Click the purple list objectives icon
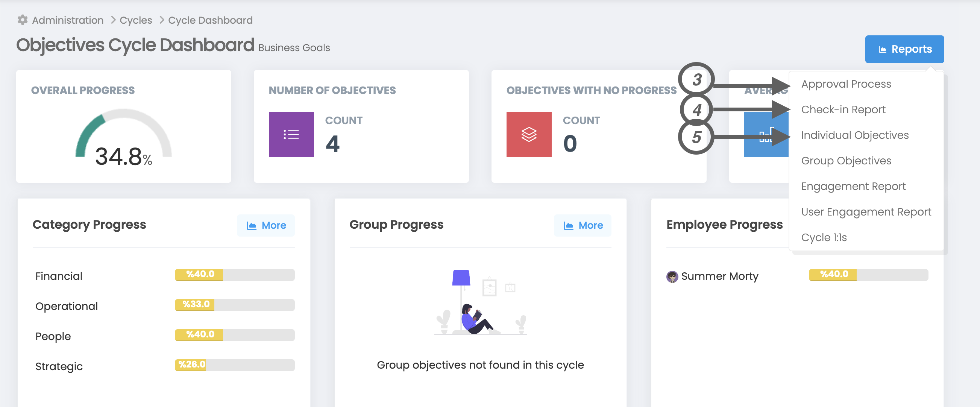 coord(291,134)
